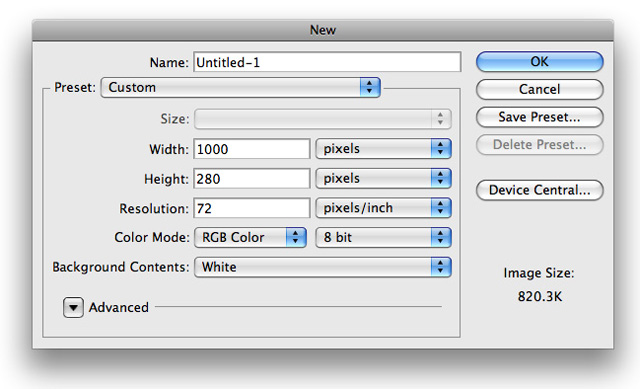Open the disabled Size dropdown
The height and width of the screenshot is (389, 640).
322,119
